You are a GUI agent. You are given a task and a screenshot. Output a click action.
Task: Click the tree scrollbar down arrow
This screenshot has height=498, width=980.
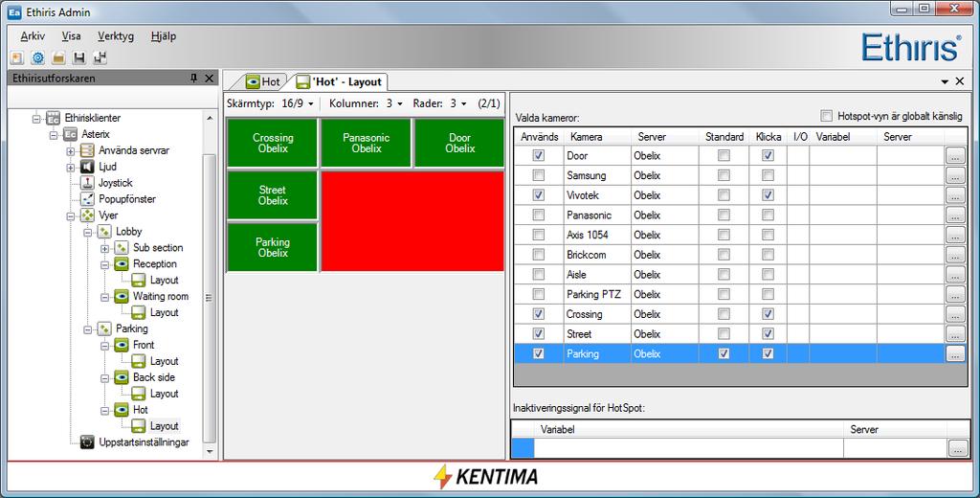coord(210,452)
